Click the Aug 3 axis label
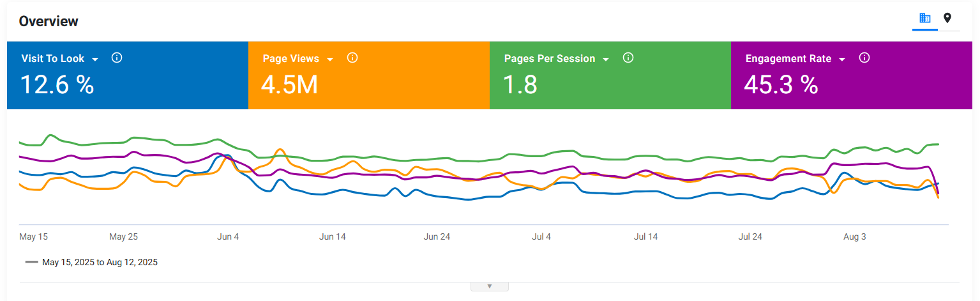 point(855,236)
